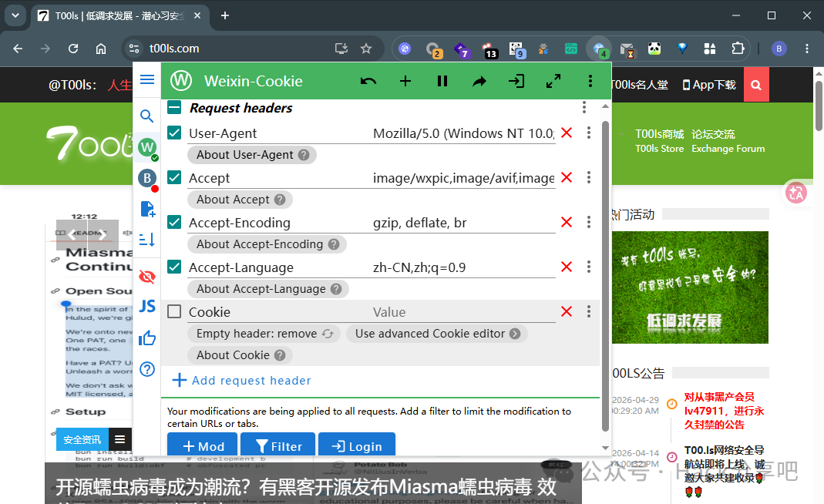Screen dimensions: 824x504
Task: Expand ModHeader to full view
Action: coord(553,81)
